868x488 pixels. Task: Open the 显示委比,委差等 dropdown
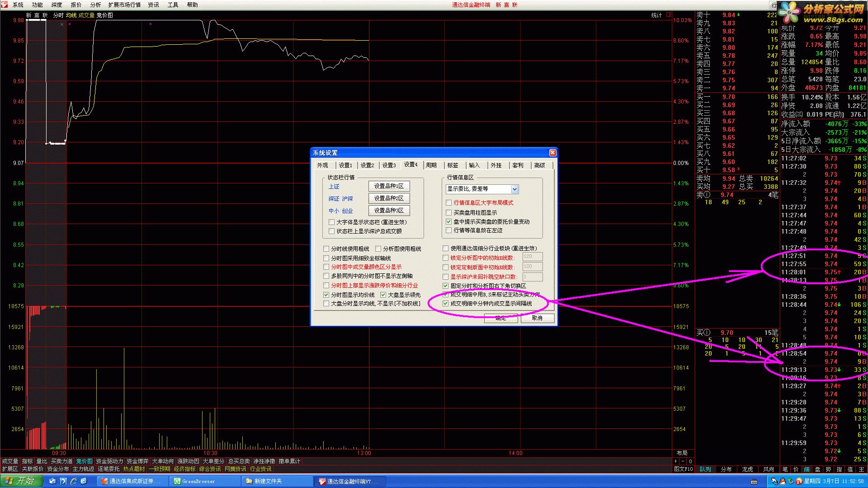514,189
